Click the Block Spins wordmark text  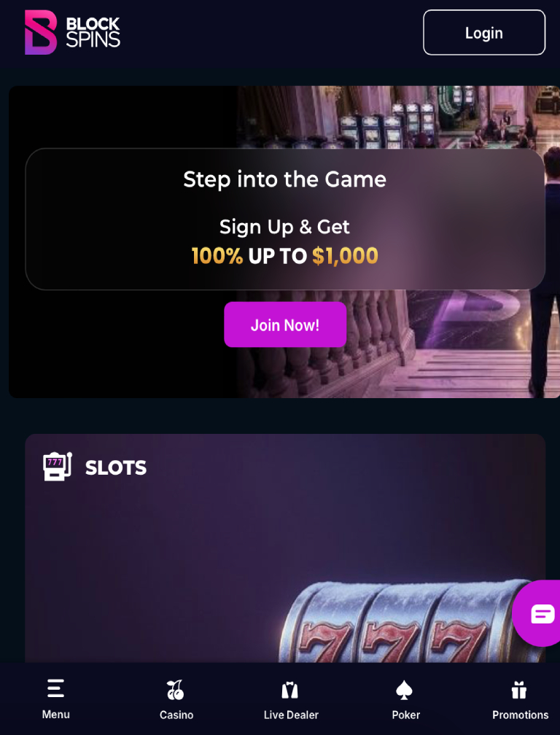click(93, 32)
